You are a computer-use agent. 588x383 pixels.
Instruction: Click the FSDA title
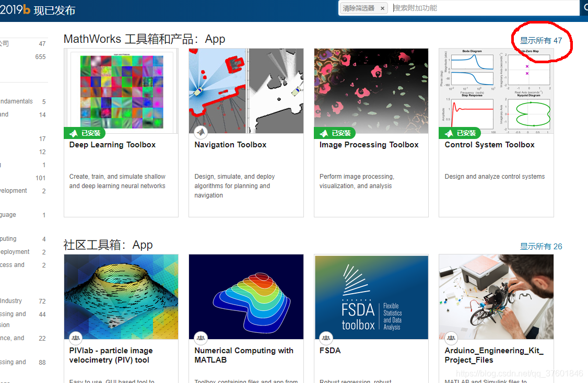[330, 351]
